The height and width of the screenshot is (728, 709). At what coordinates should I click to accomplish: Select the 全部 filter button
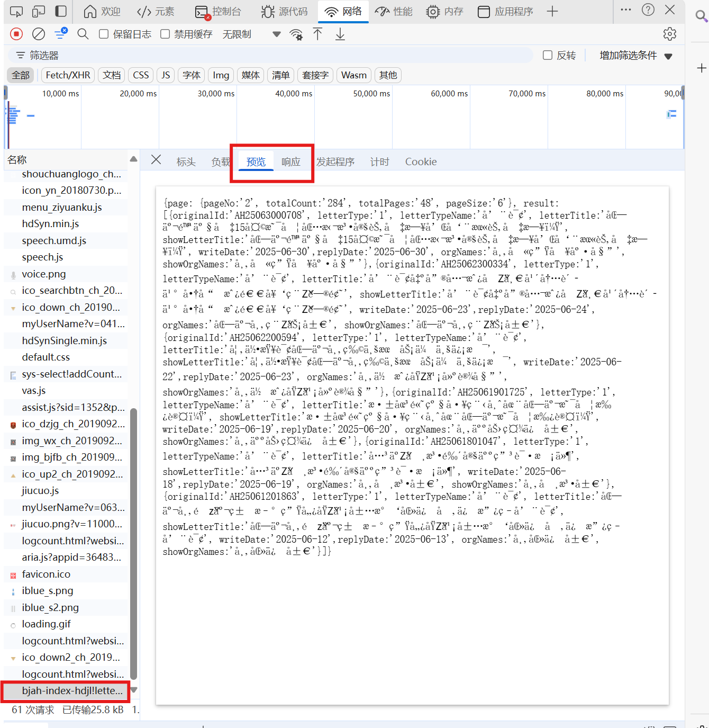tap(21, 75)
